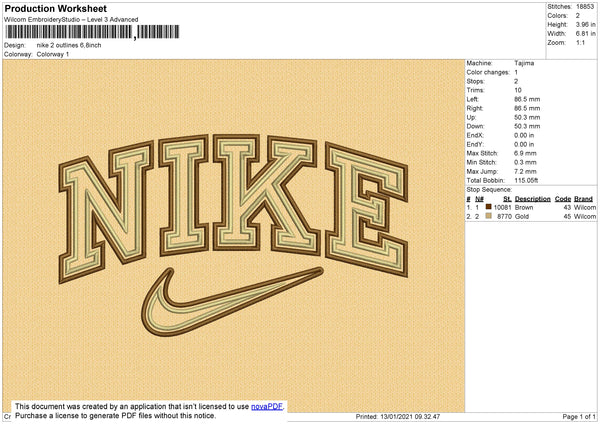The width and height of the screenshot is (600, 424).
Task: Click the Max Stitch value '6.9 mm'
Action: 525,153
